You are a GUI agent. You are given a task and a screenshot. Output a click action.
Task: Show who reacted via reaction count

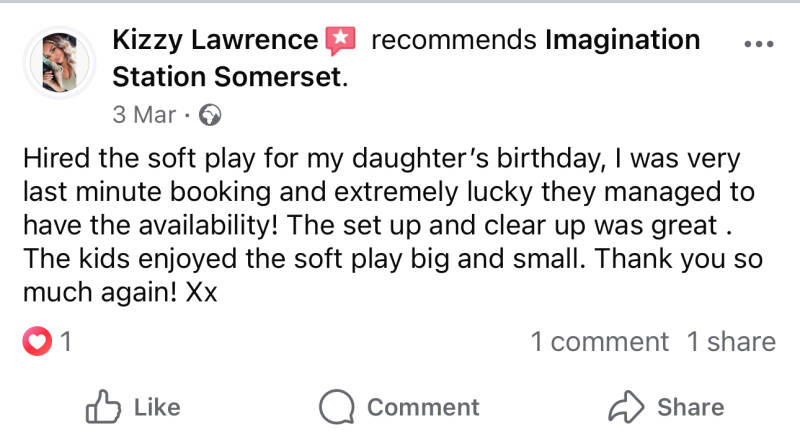[66, 342]
